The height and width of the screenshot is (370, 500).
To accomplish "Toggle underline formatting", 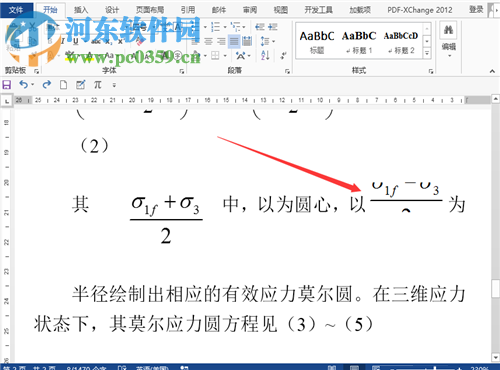I will coord(76,41).
